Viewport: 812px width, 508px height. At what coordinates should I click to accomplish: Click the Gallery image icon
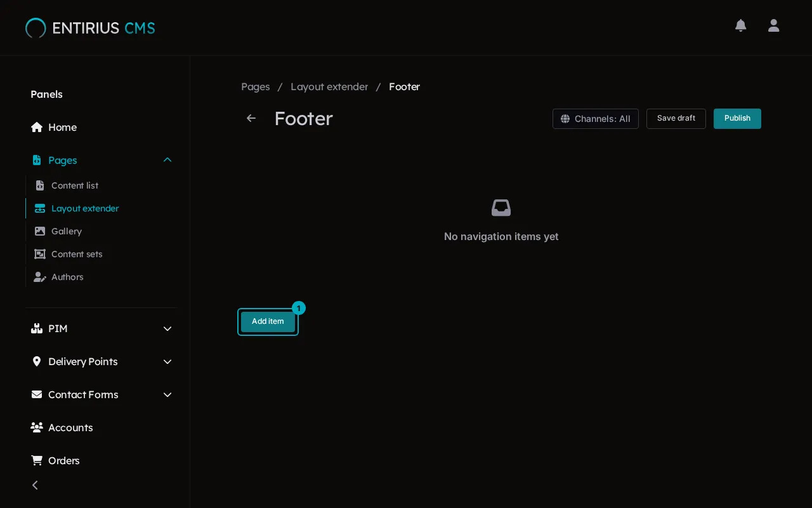tap(40, 231)
